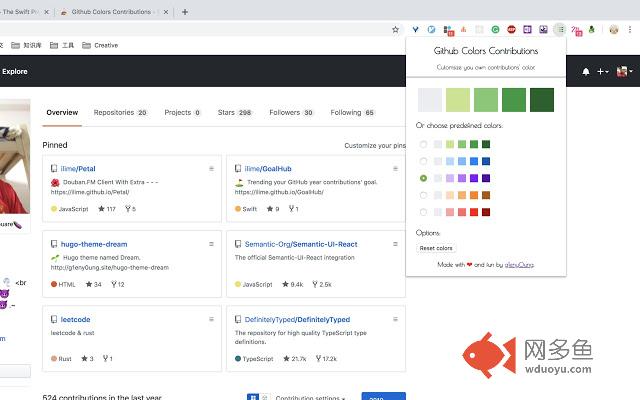The image size is (640, 400).
Task: Open the hugo-theme-dream repository link
Action: point(94,244)
